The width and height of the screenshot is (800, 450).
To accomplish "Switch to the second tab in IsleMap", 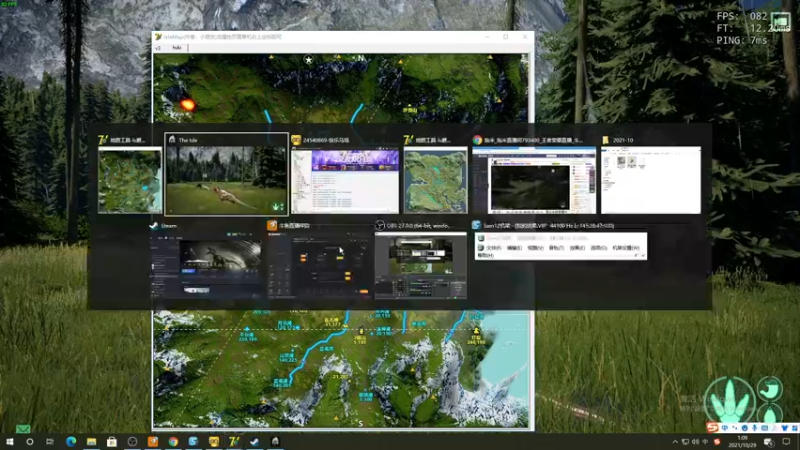I will [x=177, y=48].
